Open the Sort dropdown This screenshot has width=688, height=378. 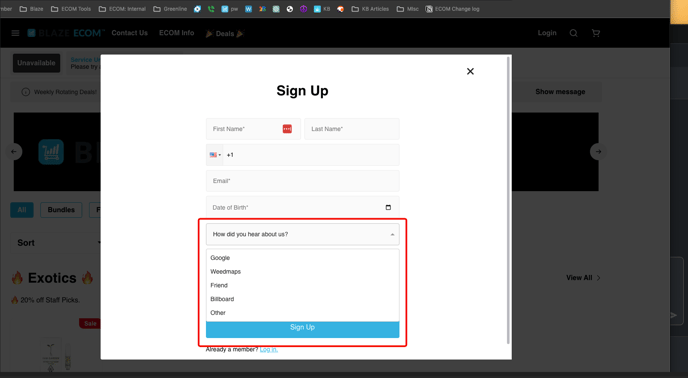pos(57,243)
